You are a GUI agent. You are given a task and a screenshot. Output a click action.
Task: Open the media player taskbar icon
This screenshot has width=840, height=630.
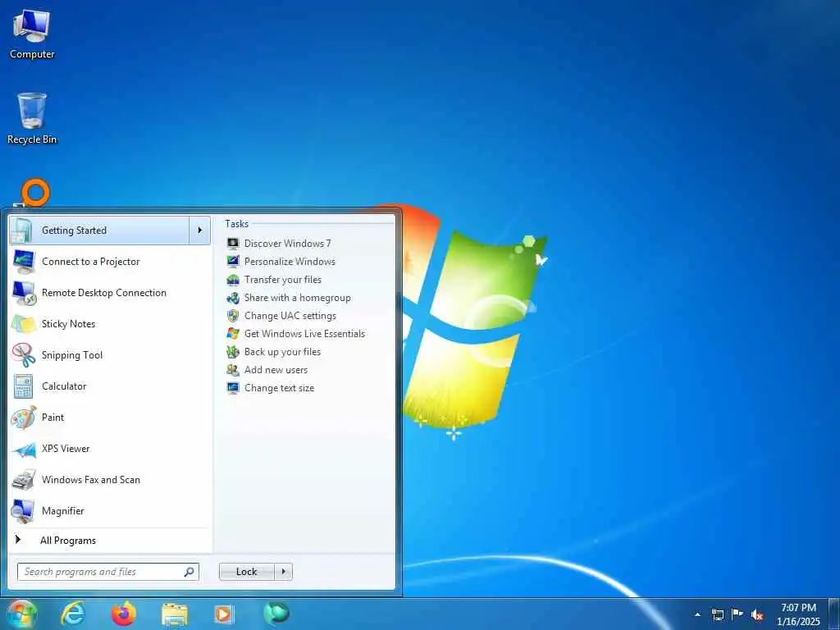224,614
